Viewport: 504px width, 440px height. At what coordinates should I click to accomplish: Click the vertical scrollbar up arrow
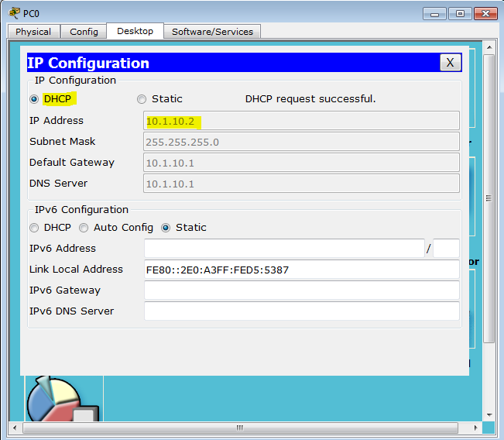pos(489,47)
